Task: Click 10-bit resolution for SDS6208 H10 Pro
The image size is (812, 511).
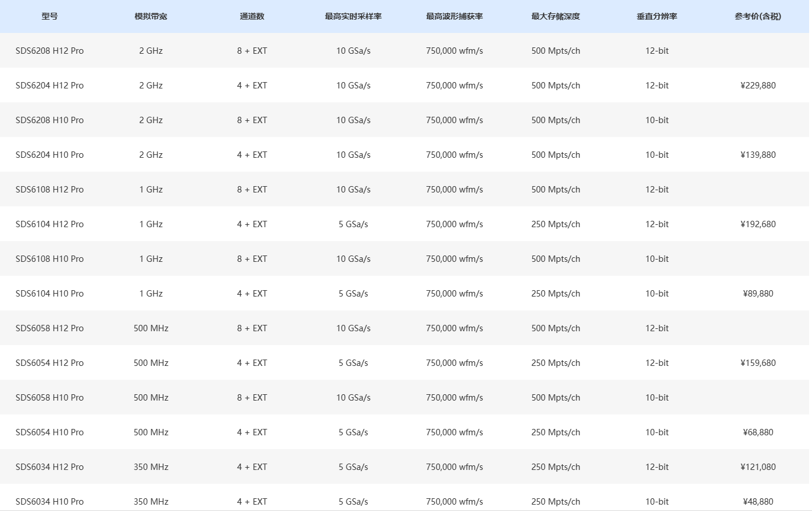Action: [x=657, y=120]
